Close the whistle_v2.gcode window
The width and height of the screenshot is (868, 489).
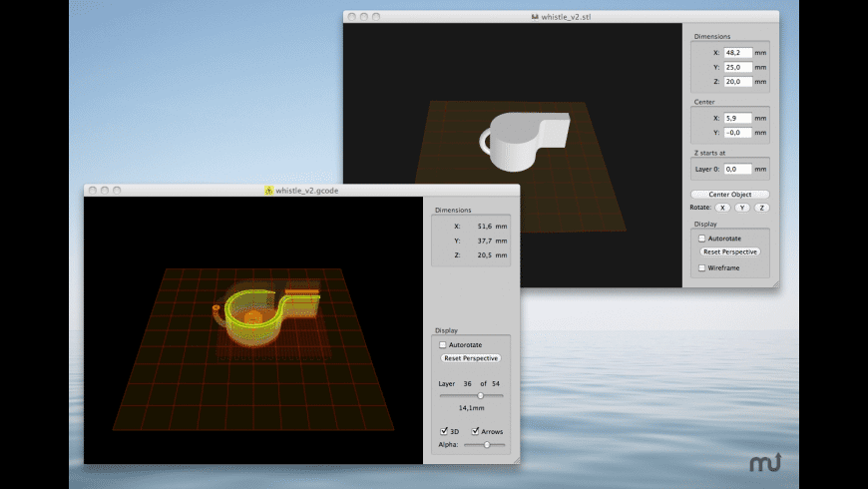tap(93, 190)
